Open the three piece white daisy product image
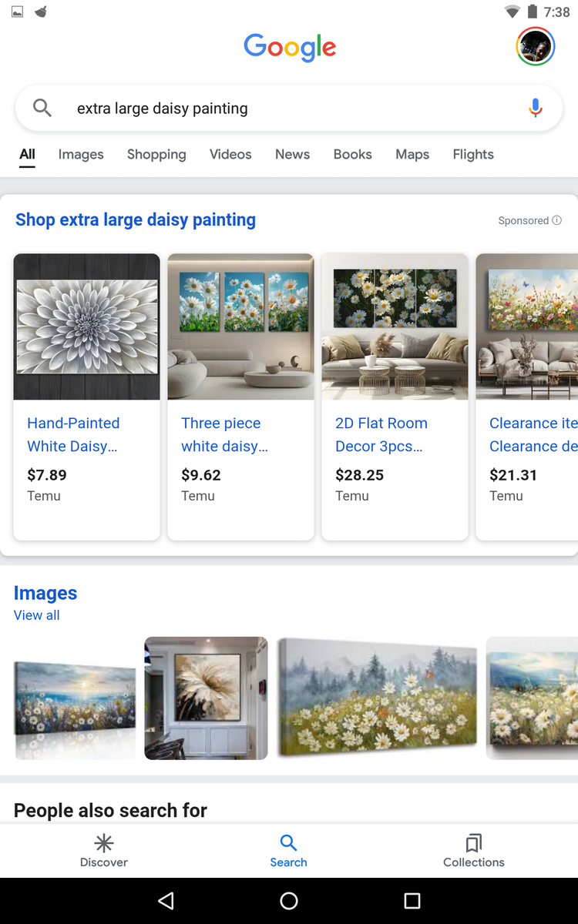578x924 pixels. (240, 326)
